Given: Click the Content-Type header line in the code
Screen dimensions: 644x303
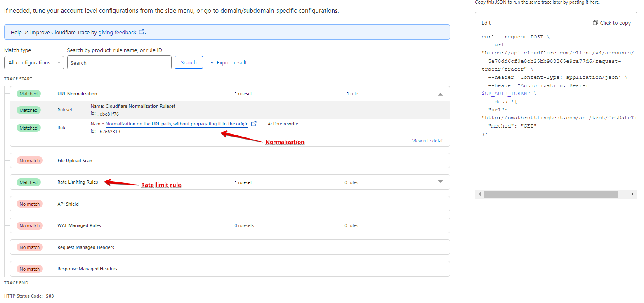Looking at the screenshot, I should 557,77.
